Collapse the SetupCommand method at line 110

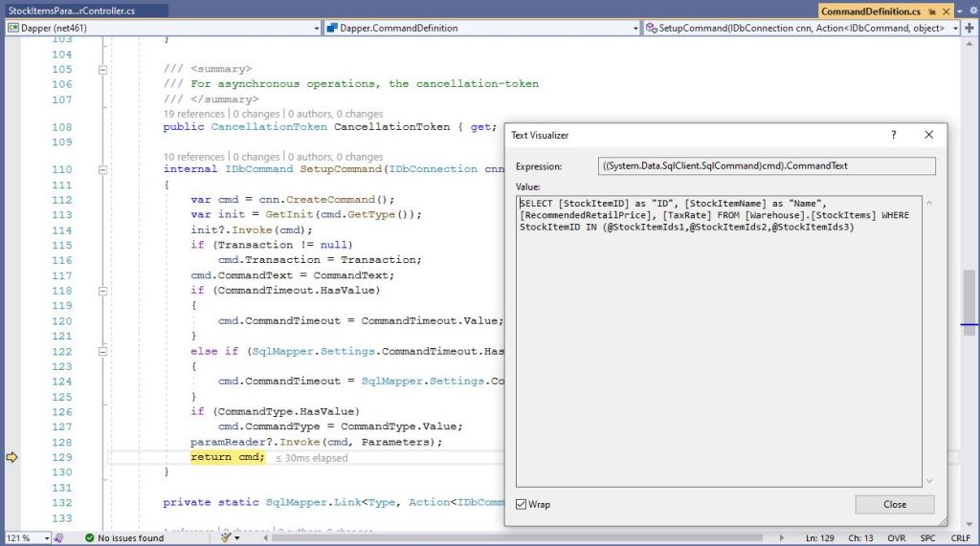tap(102, 169)
